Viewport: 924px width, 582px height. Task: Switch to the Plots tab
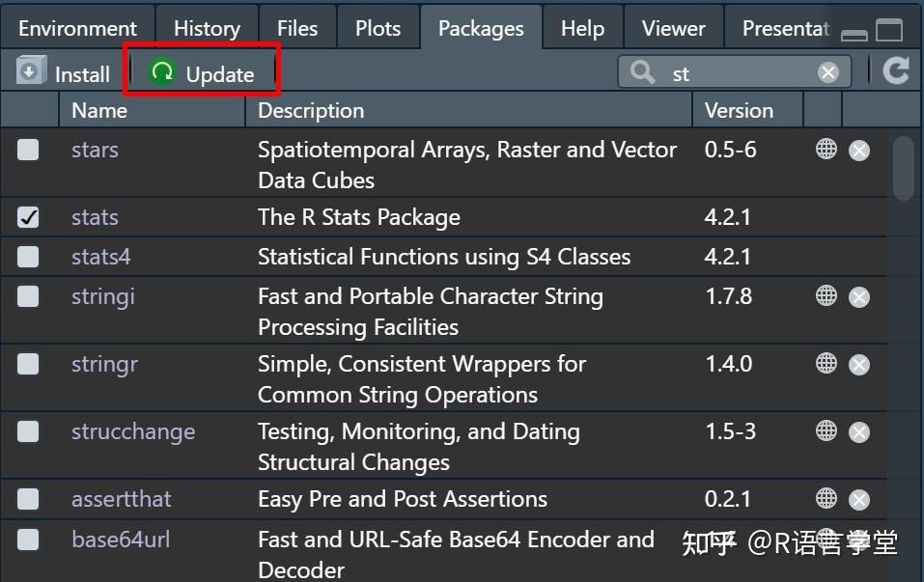point(378,28)
